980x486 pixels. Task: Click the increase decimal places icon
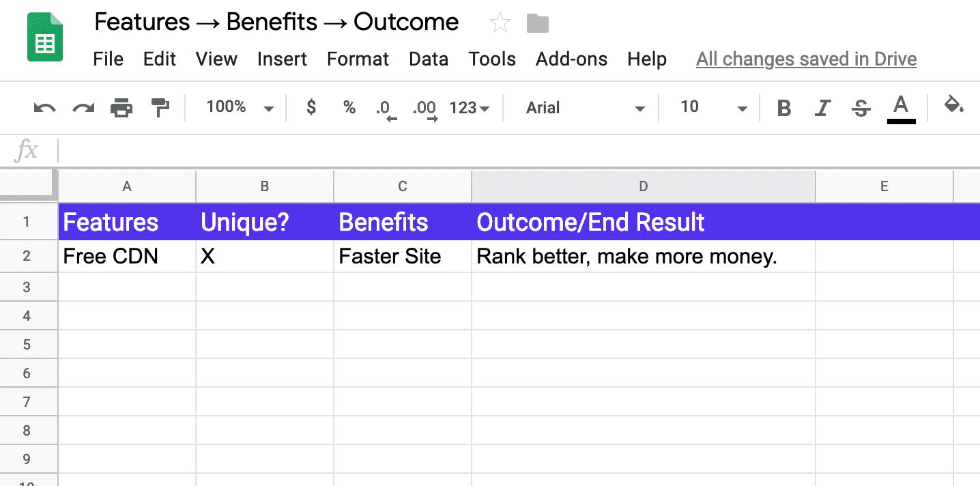click(425, 107)
